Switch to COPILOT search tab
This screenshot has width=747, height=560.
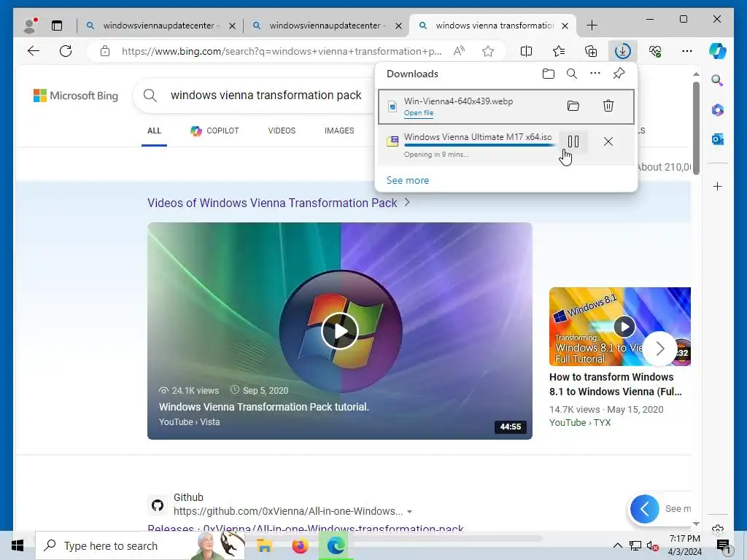(x=214, y=131)
